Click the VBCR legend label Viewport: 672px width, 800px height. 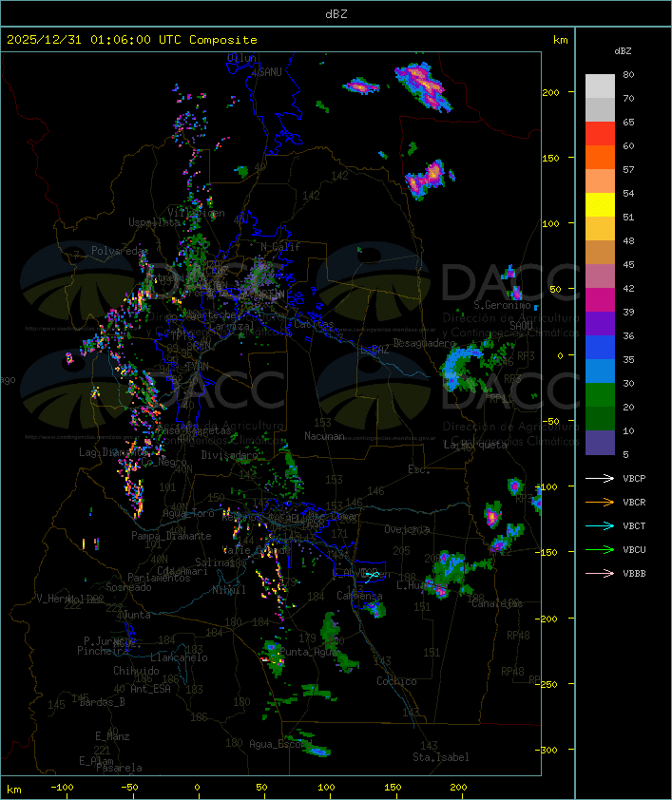[634, 502]
